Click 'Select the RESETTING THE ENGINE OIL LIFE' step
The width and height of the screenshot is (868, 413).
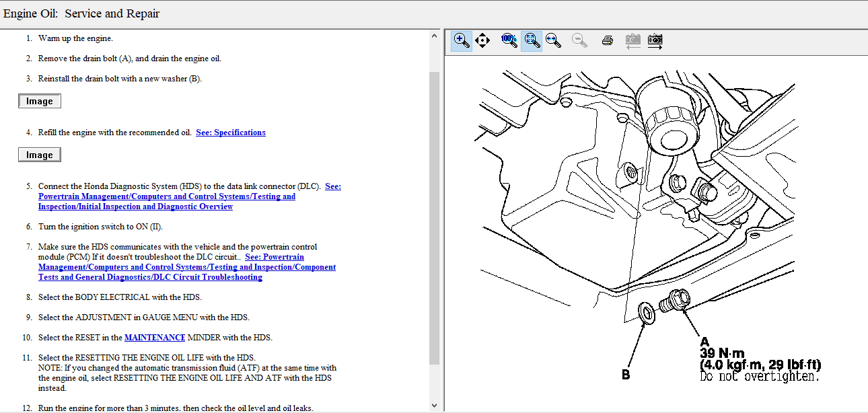point(147,358)
